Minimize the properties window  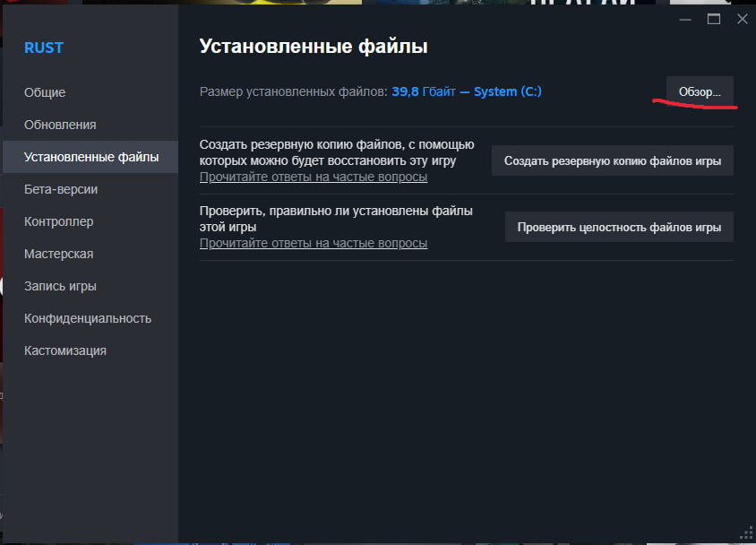[x=685, y=20]
